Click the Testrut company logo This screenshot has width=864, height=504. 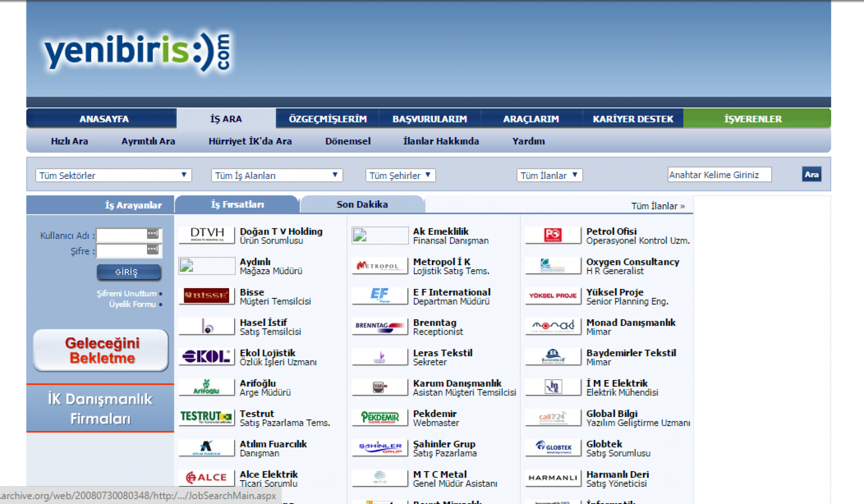pos(206,417)
